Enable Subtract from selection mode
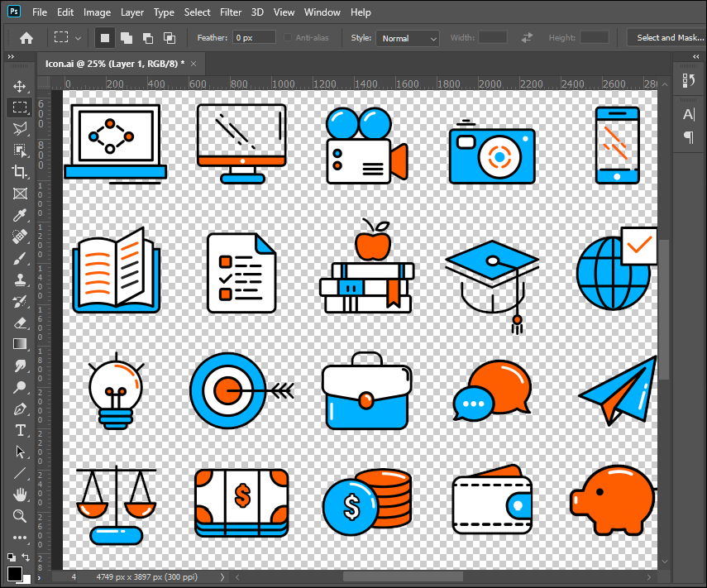Viewport: 707px width, 588px height. point(148,38)
